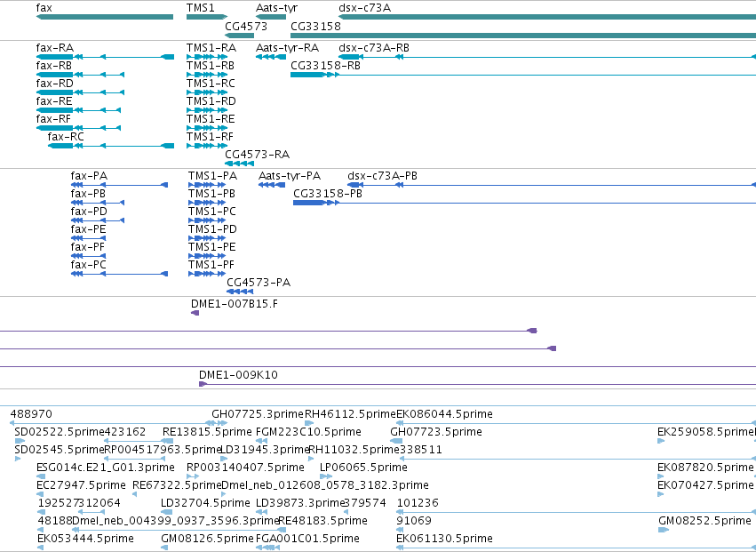Select transcript label TMS1-RE
The height and width of the screenshot is (552, 756).
tap(211, 119)
